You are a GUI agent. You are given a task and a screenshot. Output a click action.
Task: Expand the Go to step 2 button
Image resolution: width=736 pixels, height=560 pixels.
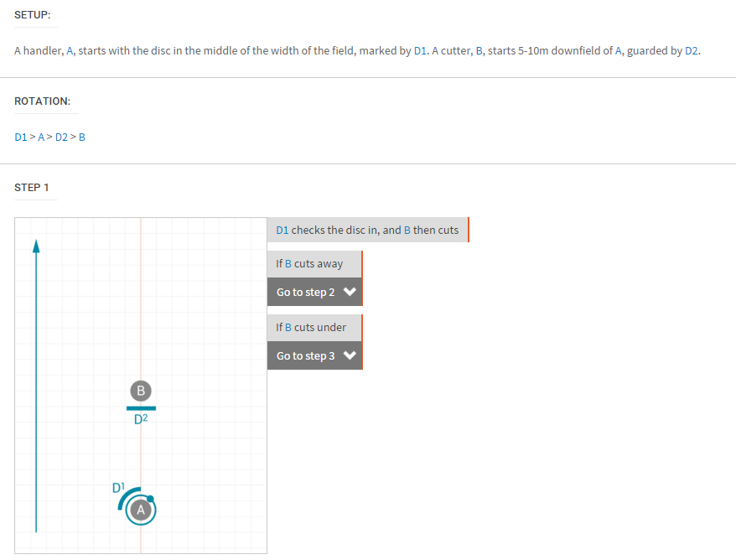(x=314, y=292)
